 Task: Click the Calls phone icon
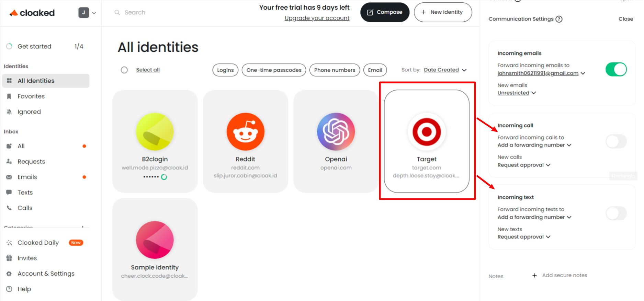point(9,208)
